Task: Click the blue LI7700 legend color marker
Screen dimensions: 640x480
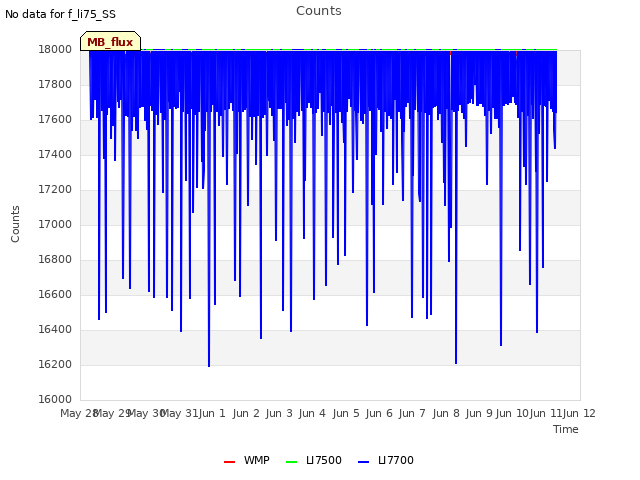Action: pos(363,462)
